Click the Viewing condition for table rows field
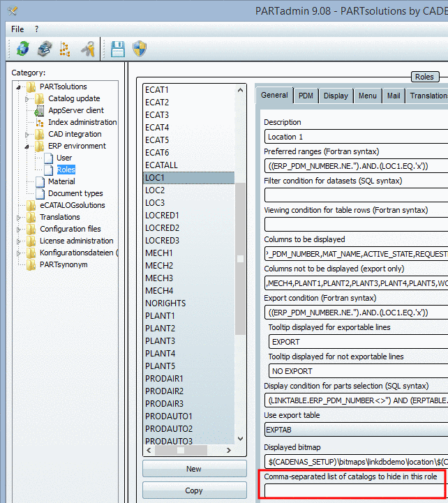 pos(356,225)
